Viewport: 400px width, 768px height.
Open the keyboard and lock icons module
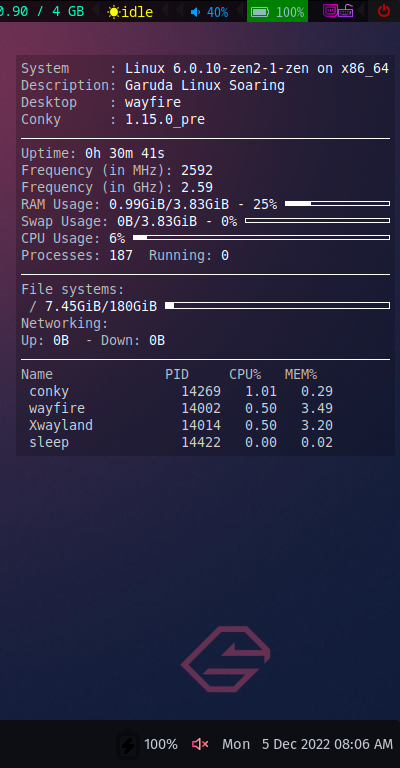[338, 11]
